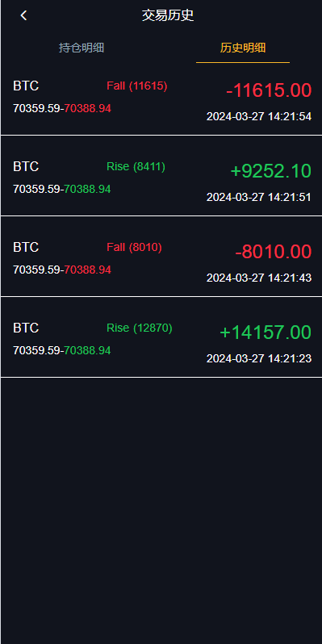Tap the +14157.00 profit amount
Viewport: 322px width, 644px height.
(266, 332)
